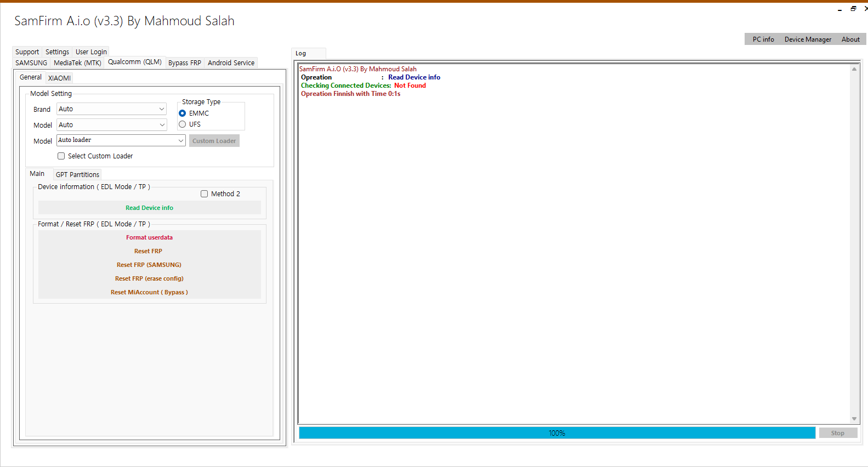Expand the Model Auto dropdown
Image resolution: width=868 pixels, height=467 pixels.
112,125
